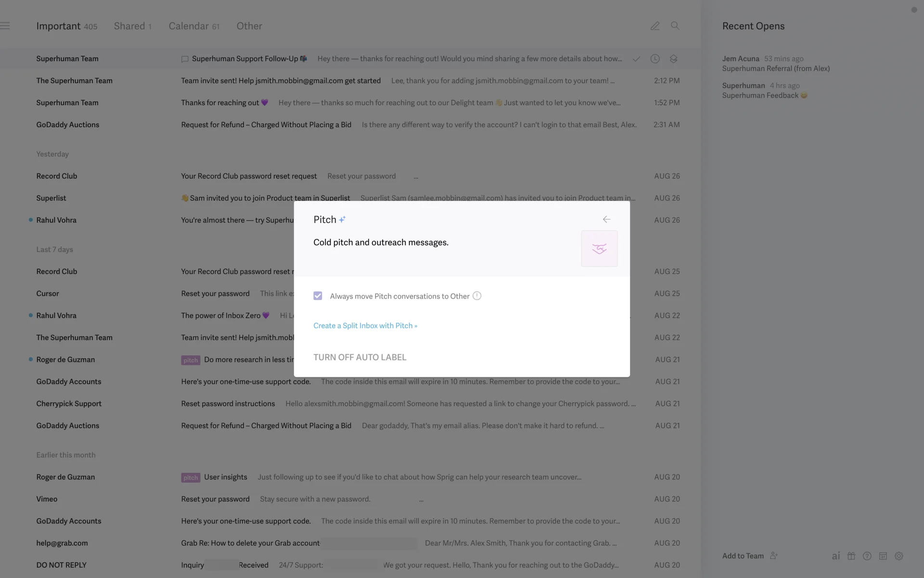Uncheck Always move Pitch conversations to Other
The height and width of the screenshot is (578, 924).
pyautogui.click(x=318, y=296)
